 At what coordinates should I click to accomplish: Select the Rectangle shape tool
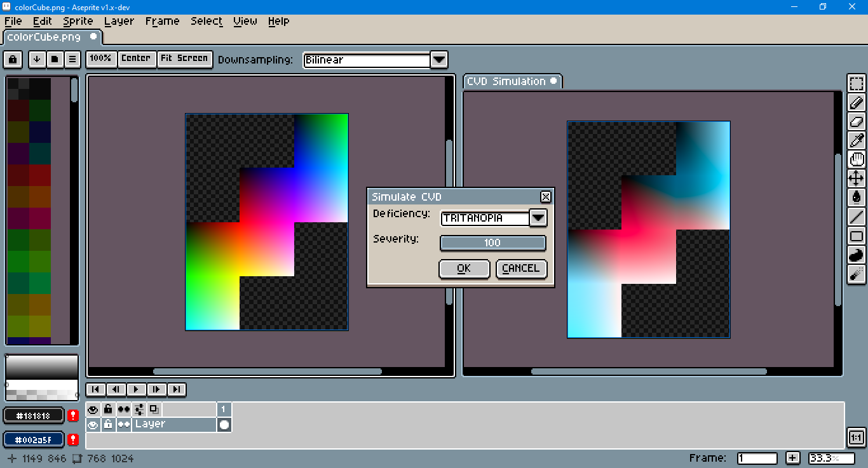coord(857,236)
